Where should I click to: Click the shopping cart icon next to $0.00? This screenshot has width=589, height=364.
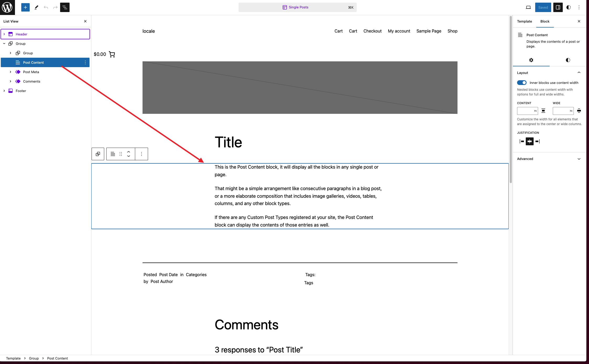[x=112, y=54]
